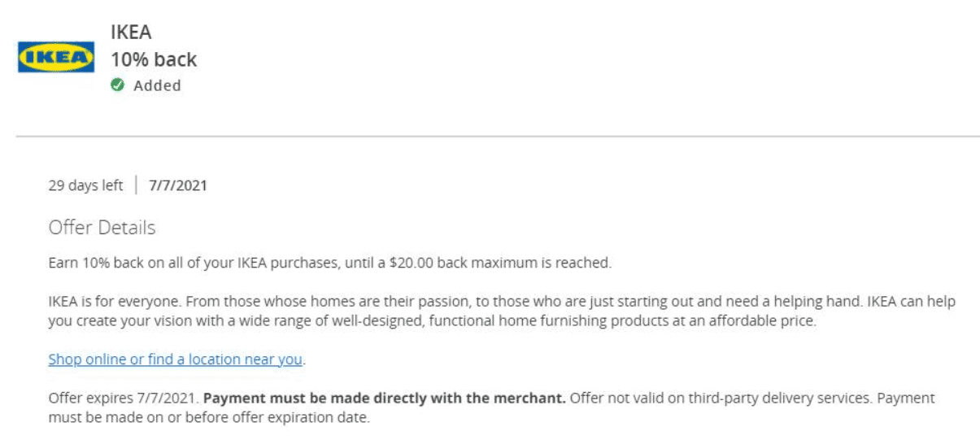
Task: Click the "10% back" offer heading
Action: pos(154,59)
